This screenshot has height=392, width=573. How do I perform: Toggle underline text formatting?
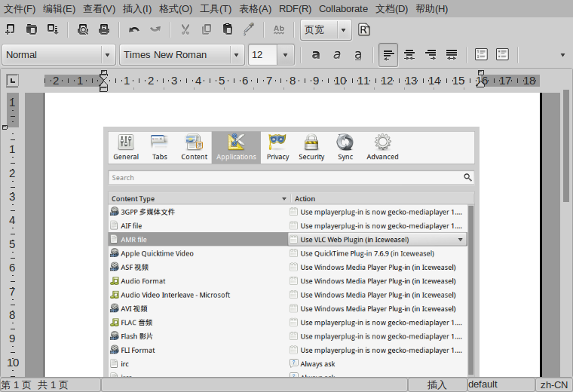358,55
